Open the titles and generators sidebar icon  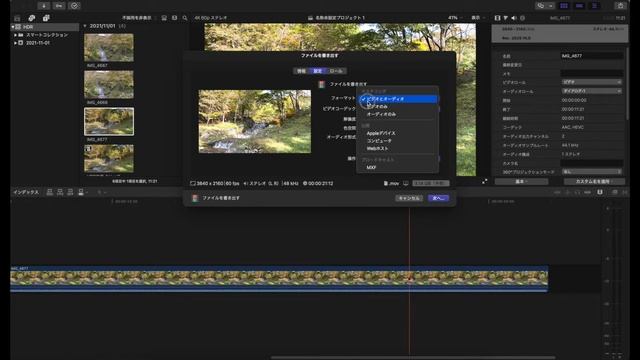(x=46, y=18)
